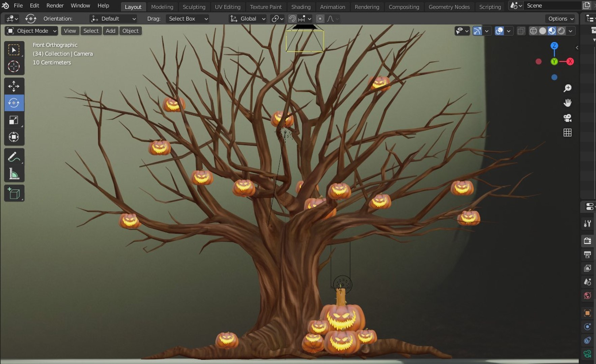
Task: Toggle proportional editing button
Action: click(320, 19)
